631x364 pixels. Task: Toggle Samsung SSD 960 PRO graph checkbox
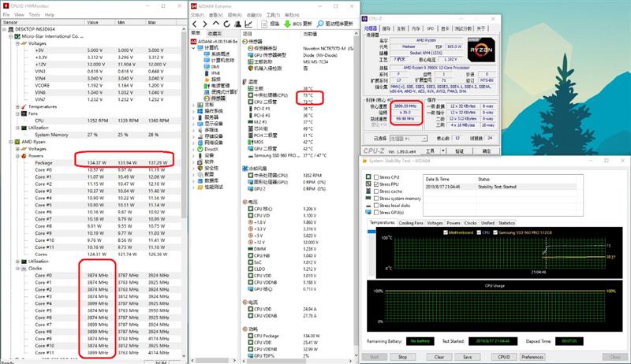pos(495,232)
